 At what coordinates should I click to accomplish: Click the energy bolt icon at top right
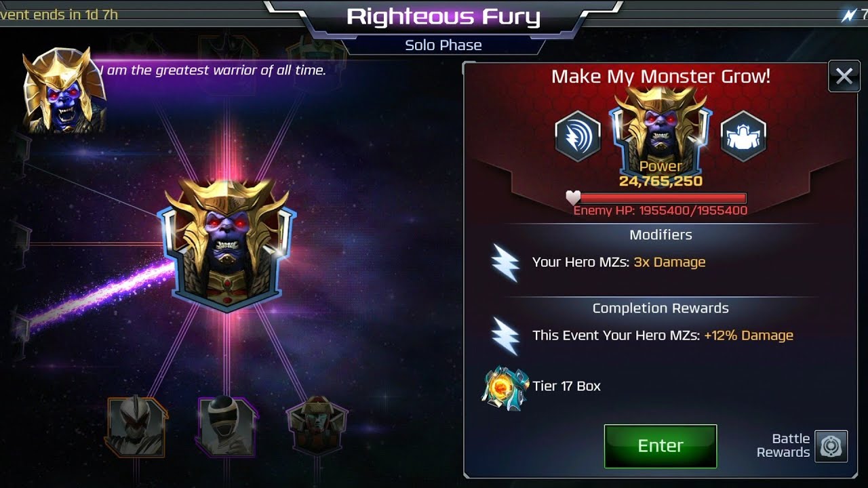click(848, 16)
